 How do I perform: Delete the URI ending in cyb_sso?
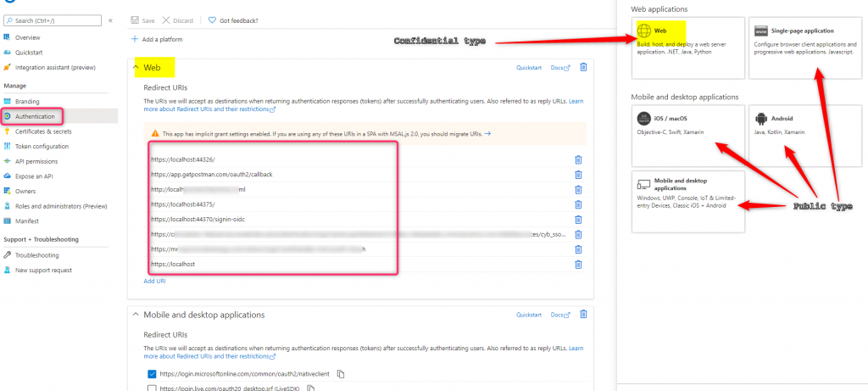pyautogui.click(x=578, y=234)
